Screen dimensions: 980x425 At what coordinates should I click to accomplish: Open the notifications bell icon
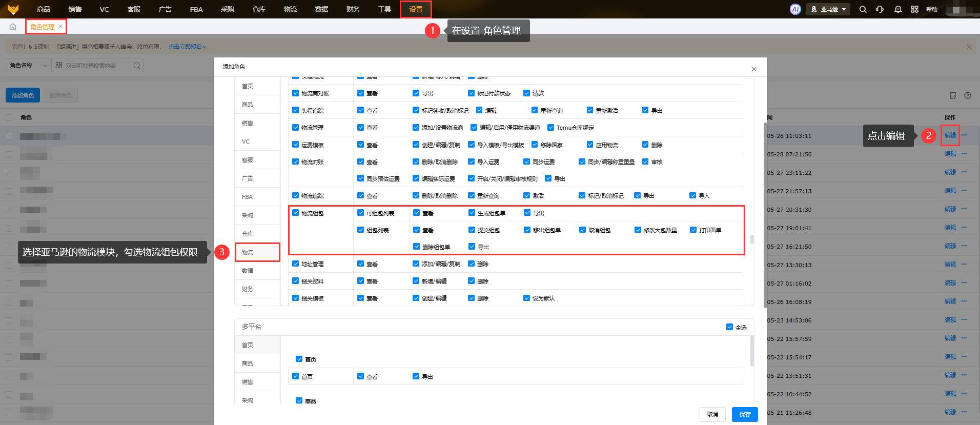[898, 9]
